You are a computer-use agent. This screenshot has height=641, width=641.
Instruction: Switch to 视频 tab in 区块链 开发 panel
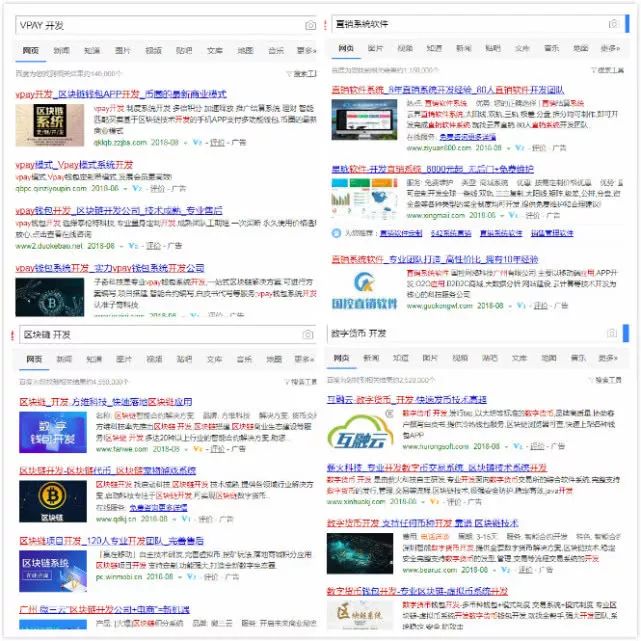154,359
